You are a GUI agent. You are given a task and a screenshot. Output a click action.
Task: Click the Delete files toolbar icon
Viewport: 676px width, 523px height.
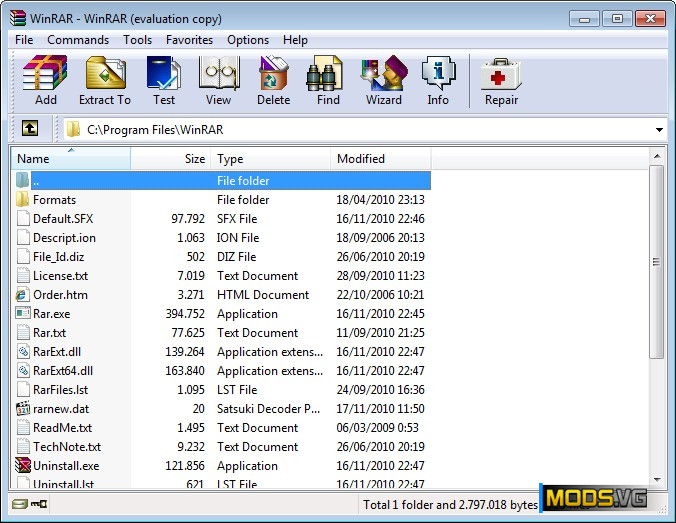click(273, 80)
